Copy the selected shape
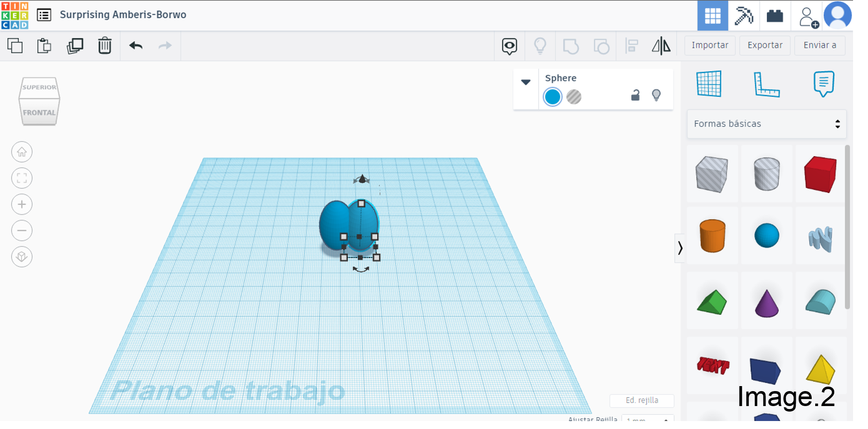 click(x=15, y=45)
